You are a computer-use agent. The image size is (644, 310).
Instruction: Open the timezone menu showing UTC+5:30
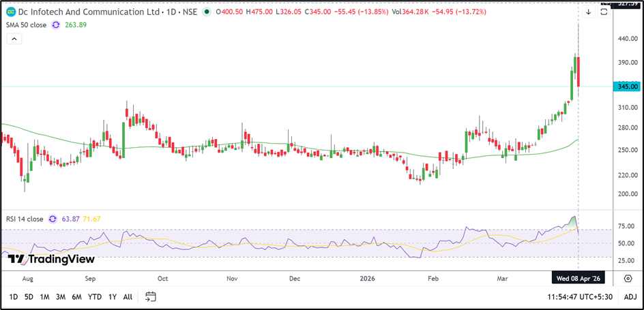579,296
